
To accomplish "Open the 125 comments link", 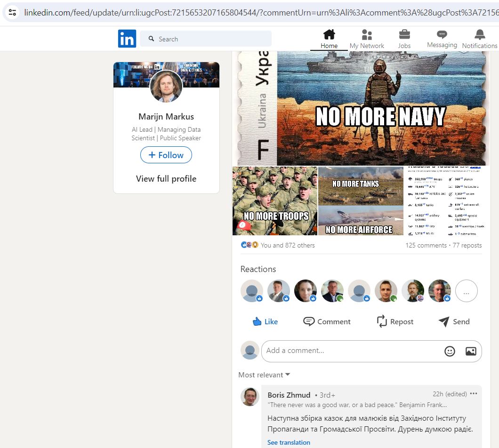I will click(x=426, y=245).
